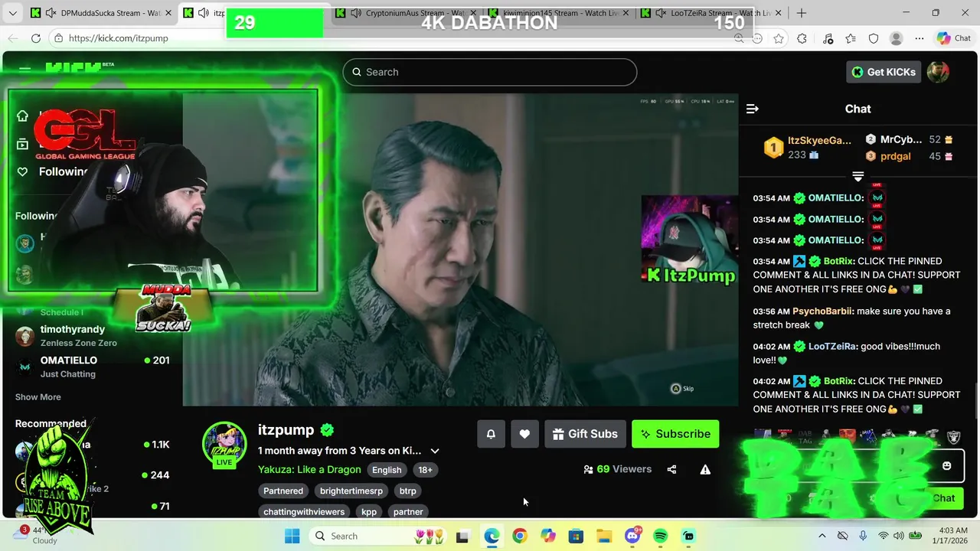
Task: Open the emoji picker in the chat box
Action: (x=946, y=466)
